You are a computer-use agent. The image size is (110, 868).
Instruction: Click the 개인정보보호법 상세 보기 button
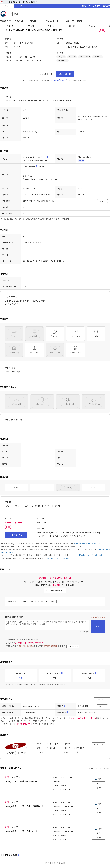click(x=55, y=590)
